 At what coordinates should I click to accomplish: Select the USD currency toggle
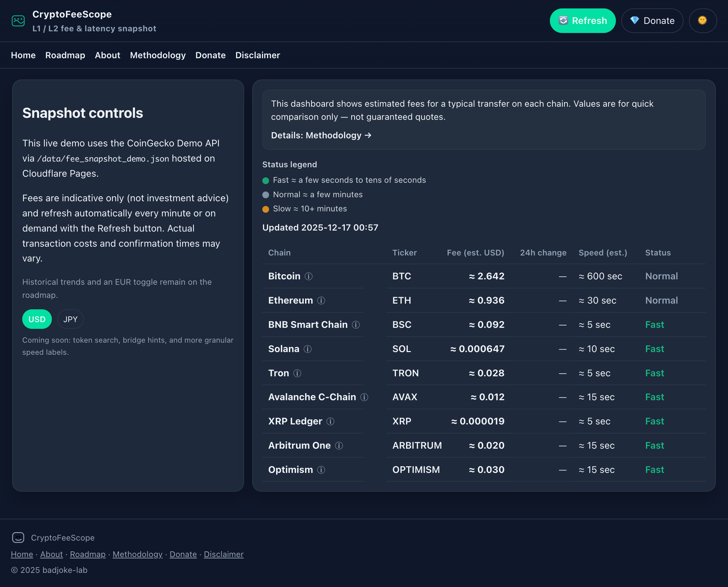(x=37, y=319)
